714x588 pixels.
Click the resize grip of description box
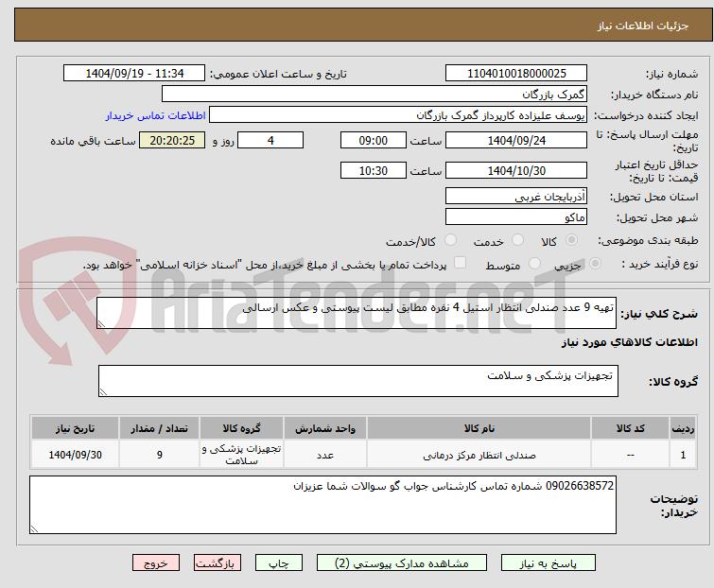click(x=101, y=323)
